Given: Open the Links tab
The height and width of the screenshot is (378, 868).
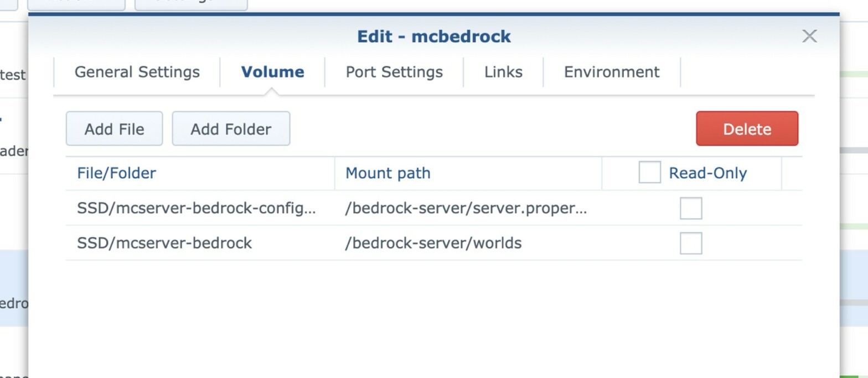Looking at the screenshot, I should (x=503, y=73).
